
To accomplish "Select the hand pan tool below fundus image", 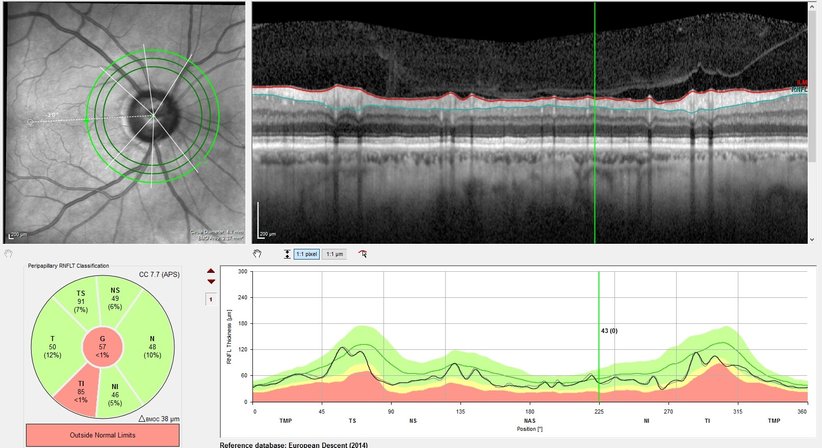I will 8,255.
